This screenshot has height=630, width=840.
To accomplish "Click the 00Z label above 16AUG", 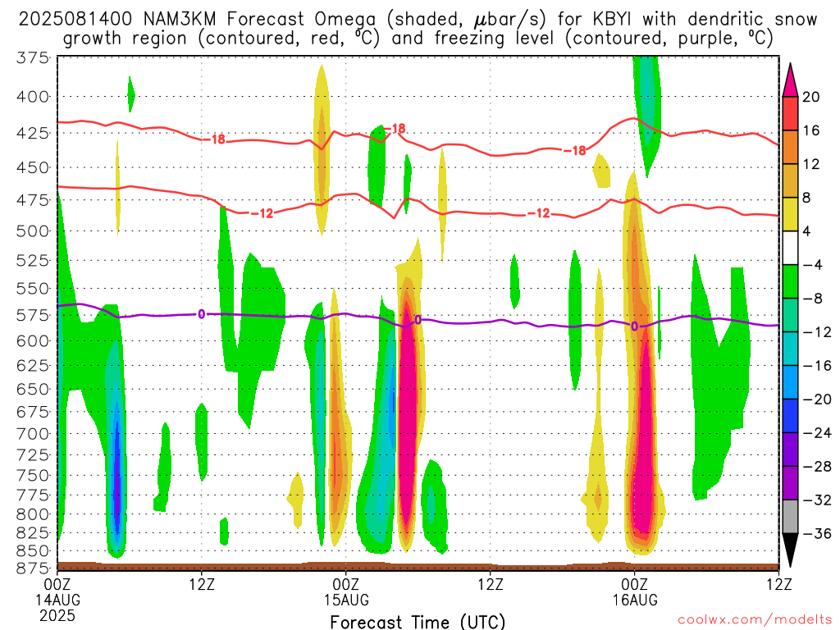I will coord(635,584).
